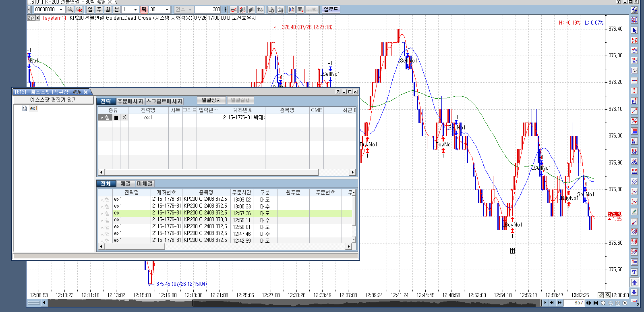Click the magnifier search icon beside the code box

tap(70, 9)
